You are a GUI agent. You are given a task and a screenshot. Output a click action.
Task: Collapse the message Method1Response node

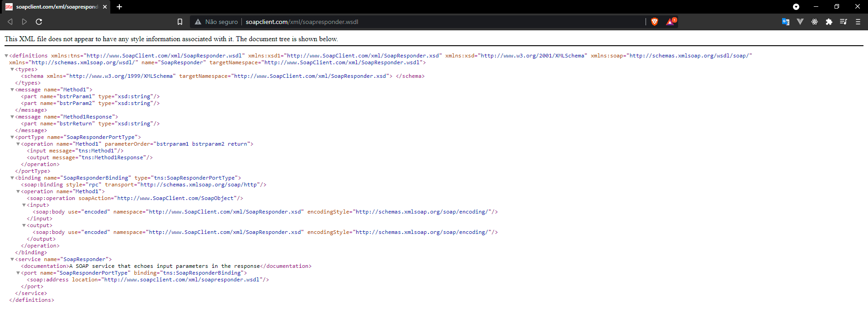pos(12,117)
